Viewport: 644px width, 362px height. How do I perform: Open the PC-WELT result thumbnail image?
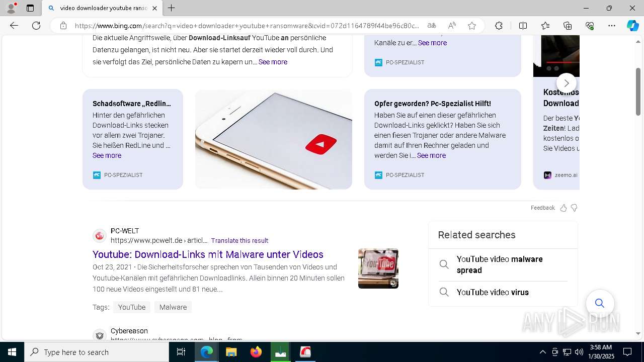pyautogui.click(x=378, y=268)
